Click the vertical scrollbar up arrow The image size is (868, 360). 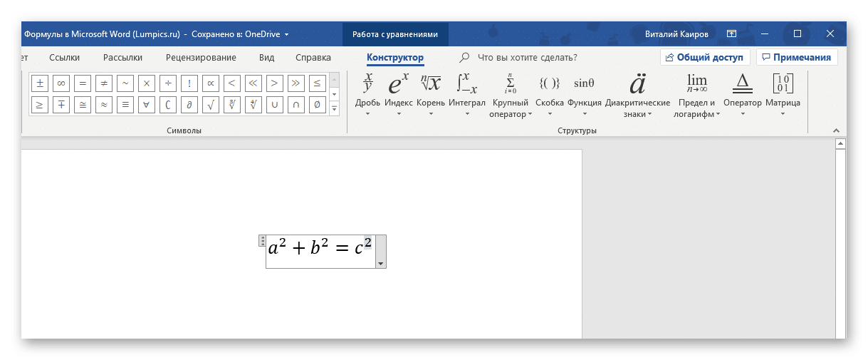pos(840,144)
